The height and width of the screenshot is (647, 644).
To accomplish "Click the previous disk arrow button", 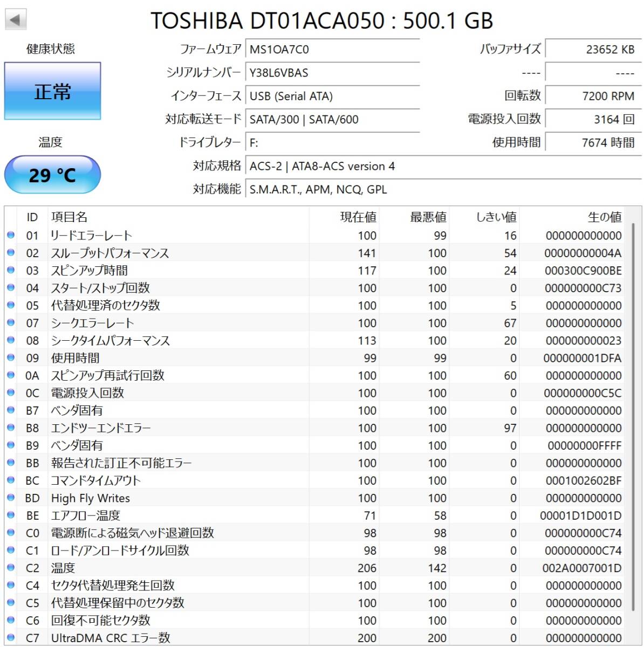I will pos(16,20).
